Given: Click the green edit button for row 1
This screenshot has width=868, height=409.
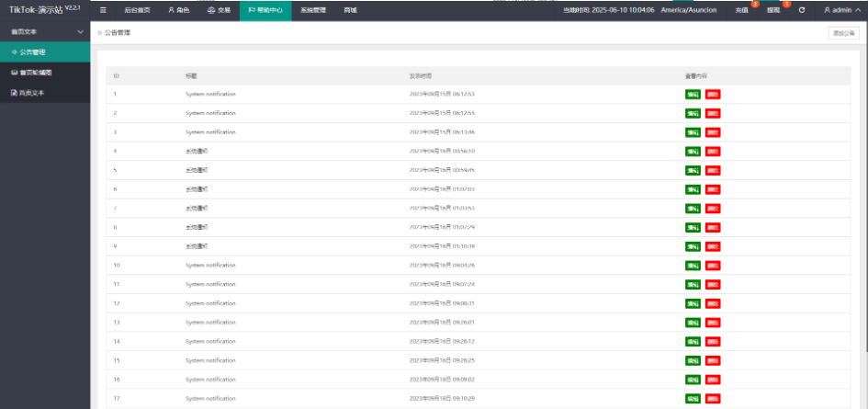Looking at the screenshot, I should click(693, 95).
